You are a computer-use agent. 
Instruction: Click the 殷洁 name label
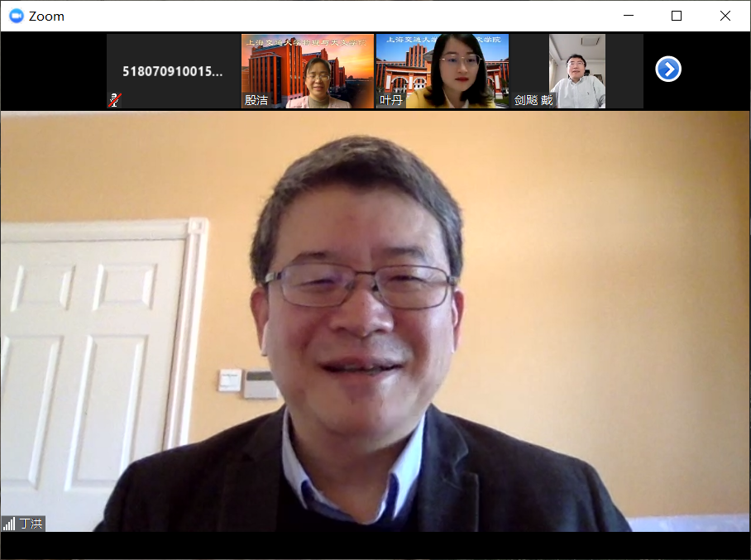[256, 100]
